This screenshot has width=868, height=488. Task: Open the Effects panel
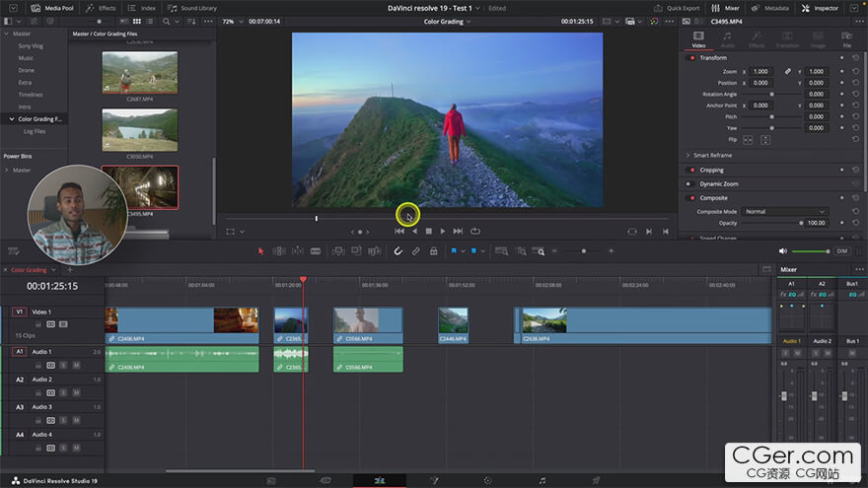click(x=101, y=8)
